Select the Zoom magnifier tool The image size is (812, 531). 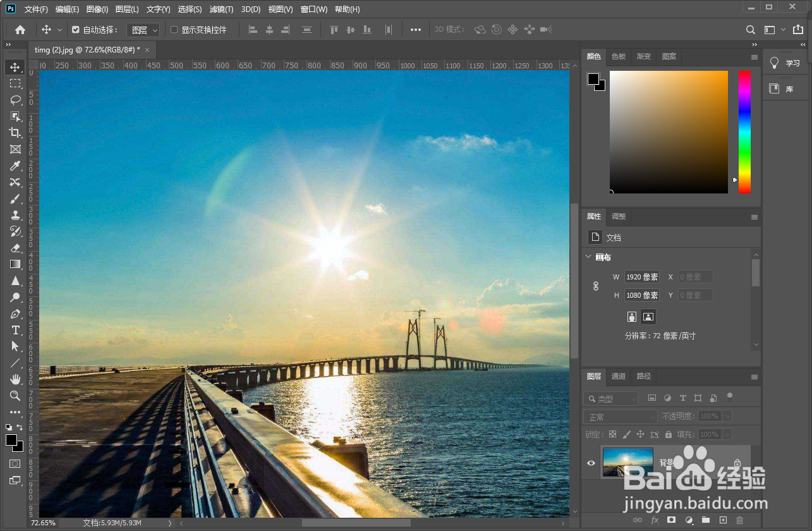pos(15,396)
